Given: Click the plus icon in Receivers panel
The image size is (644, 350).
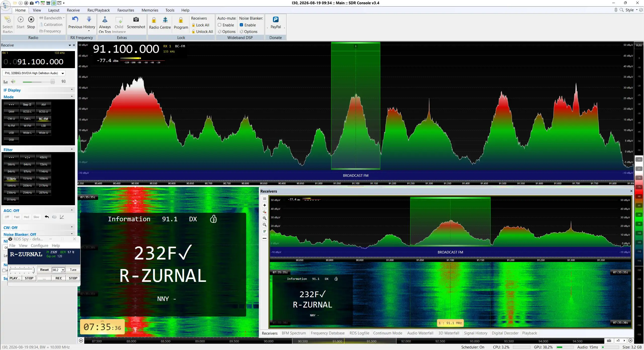Looking at the screenshot, I should pyautogui.click(x=264, y=205).
